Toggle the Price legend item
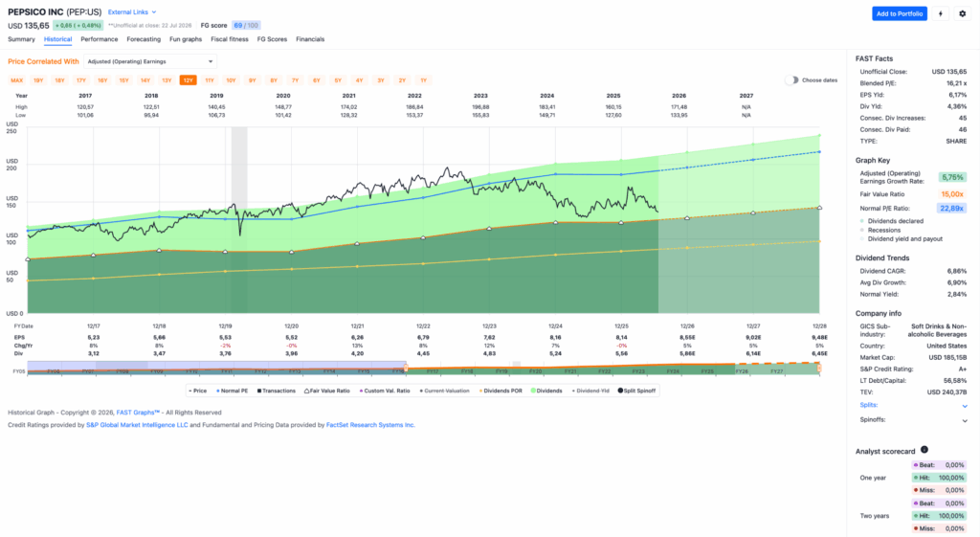Screen dimensions: 980x537 point(198,391)
